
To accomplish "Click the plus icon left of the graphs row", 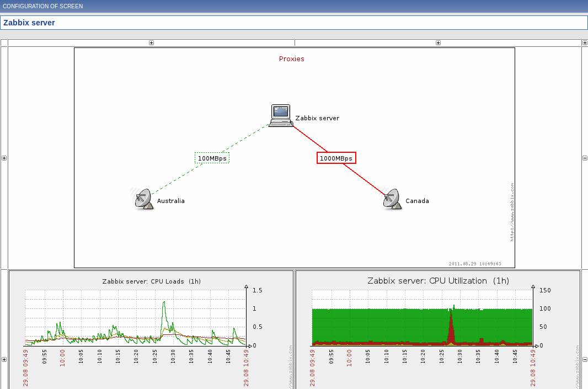I will (x=4, y=359).
